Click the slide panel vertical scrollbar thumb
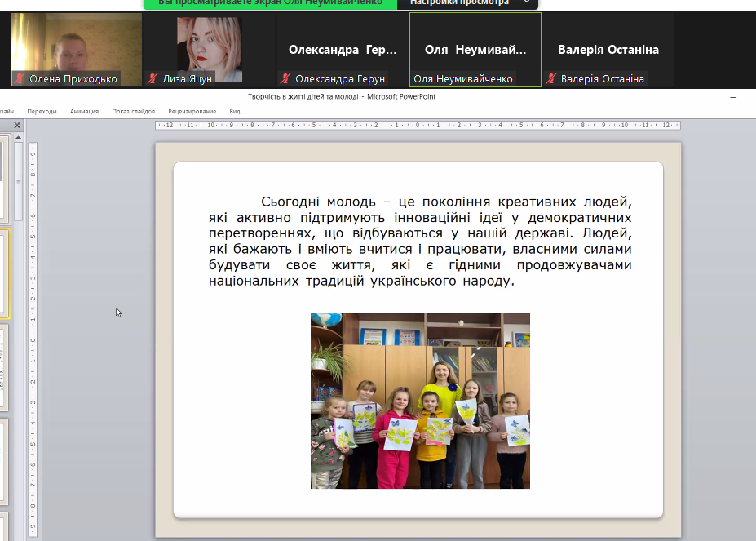The height and width of the screenshot is (541, 756). pyautogui.click(x=18, y=180)
